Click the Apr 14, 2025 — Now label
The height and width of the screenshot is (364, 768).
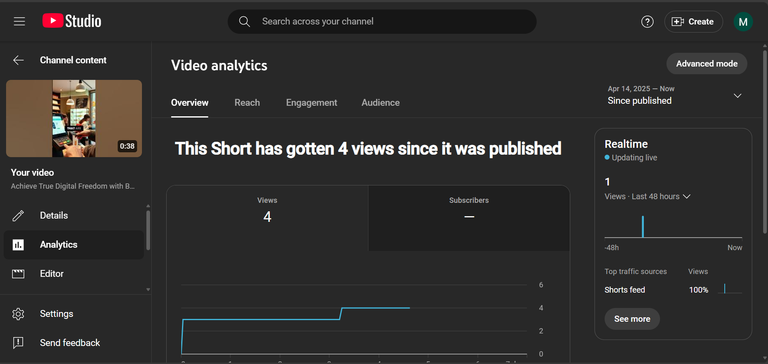click(641, 89)
